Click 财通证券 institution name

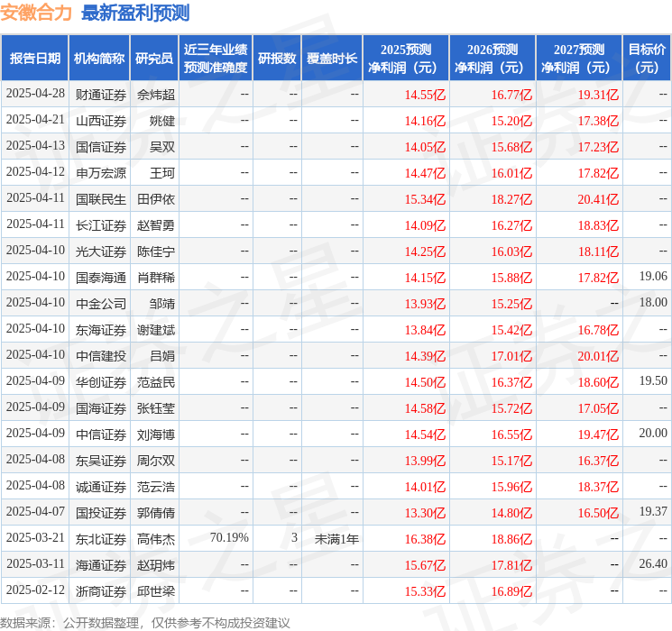click(x=101, y=95)
